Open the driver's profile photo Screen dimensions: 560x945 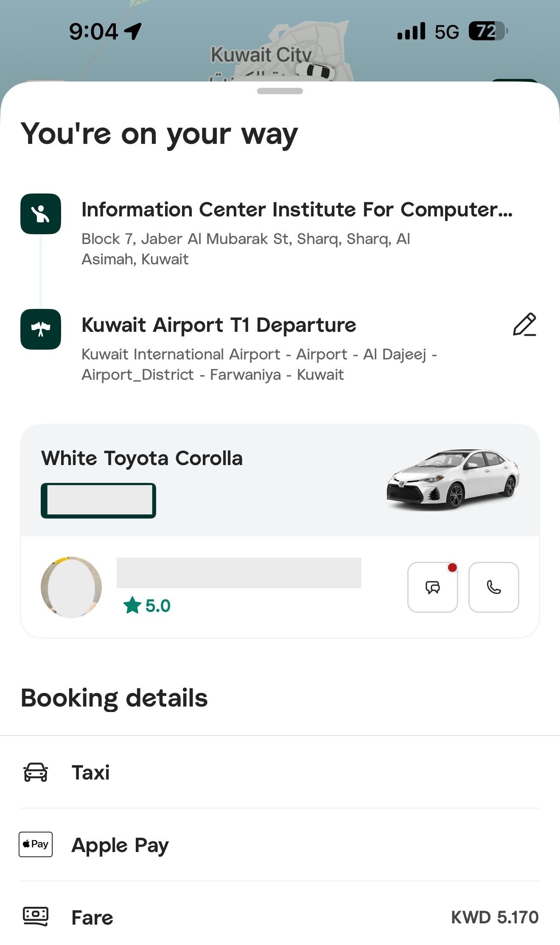[x=71, y=587]
